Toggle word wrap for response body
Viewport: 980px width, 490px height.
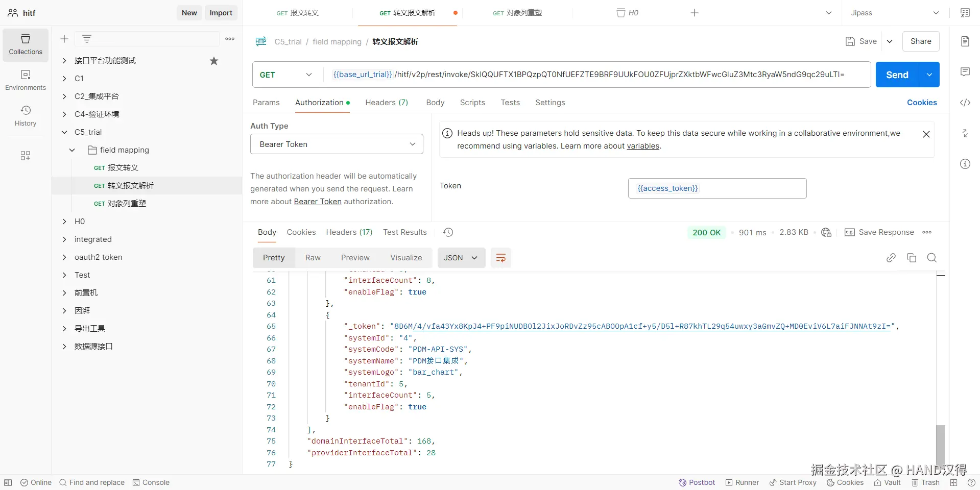coord(500,258)
